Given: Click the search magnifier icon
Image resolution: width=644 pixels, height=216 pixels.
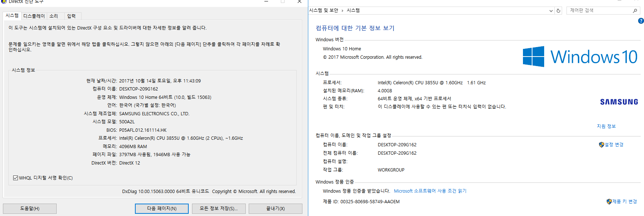Looking at the screenshot, I should pyautogui.click(x=635, y=11).
